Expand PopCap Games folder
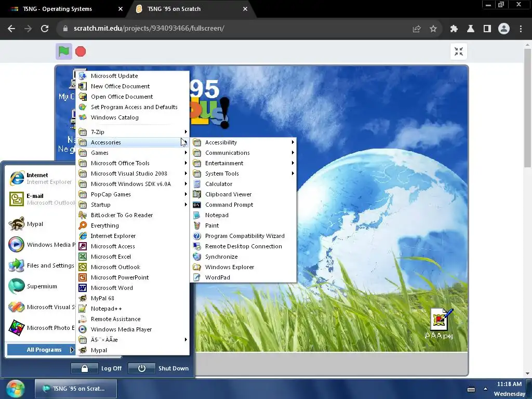This screenshot has height=399, width=532. 132,194
